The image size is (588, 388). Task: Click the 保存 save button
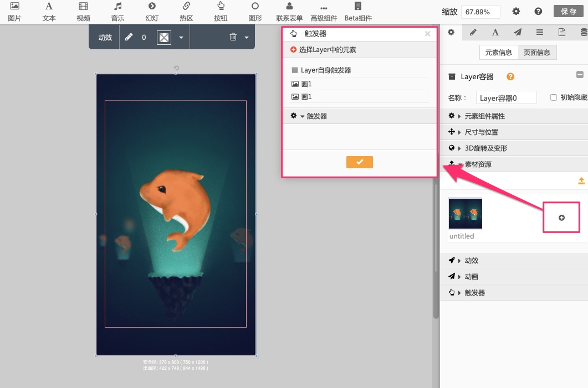[569, 11]
